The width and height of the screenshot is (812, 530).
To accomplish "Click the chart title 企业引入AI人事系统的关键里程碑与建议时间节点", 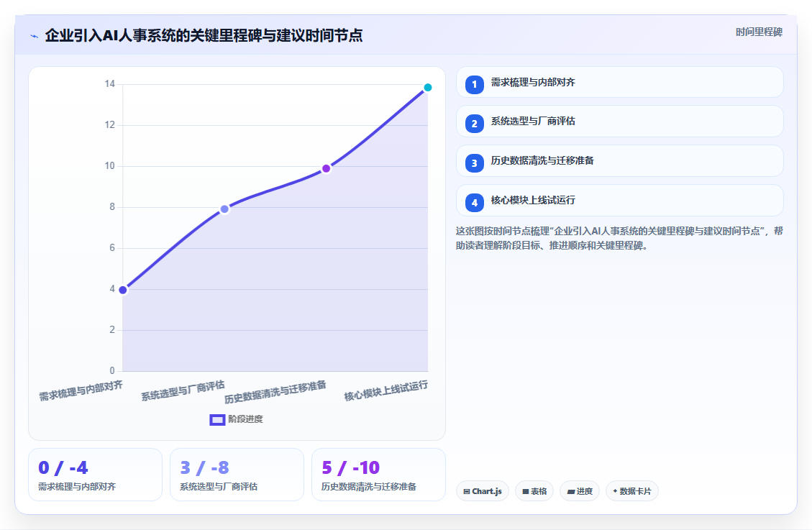I will pyautogui.click(x=204, y=35).
